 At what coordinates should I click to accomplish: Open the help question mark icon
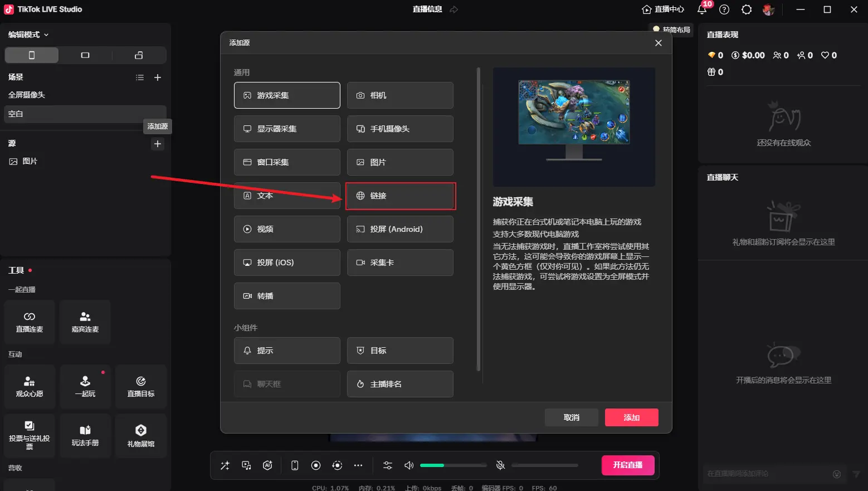[724, 9]
